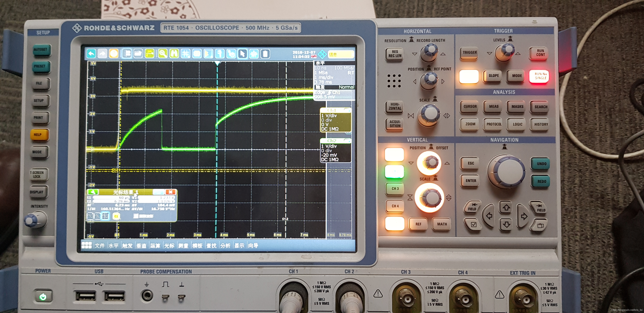644x313 pixels.
Task: Open the 水平 menu
Action: click(x=113, y=245)
